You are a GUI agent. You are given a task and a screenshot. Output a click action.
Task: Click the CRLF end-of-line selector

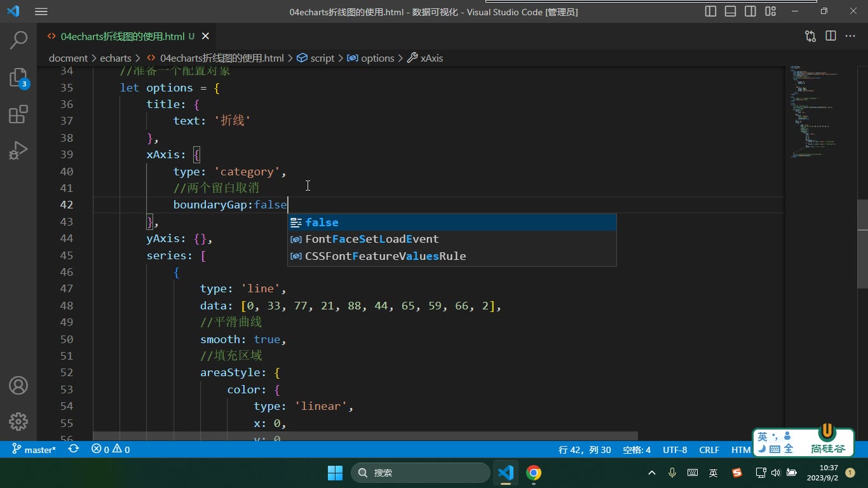coord(709,449)
